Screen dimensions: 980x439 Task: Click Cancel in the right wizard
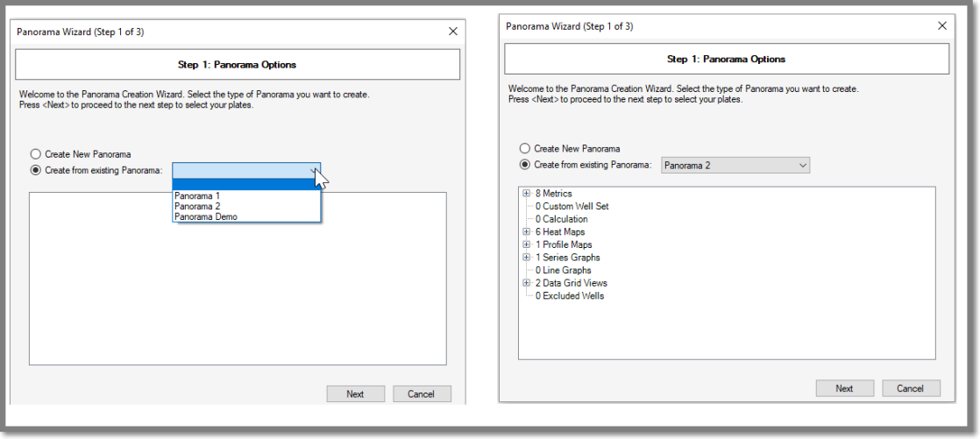[912, 388]
